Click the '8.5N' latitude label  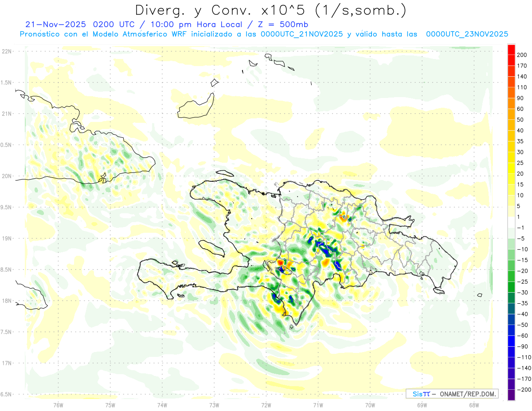point(6,270)
